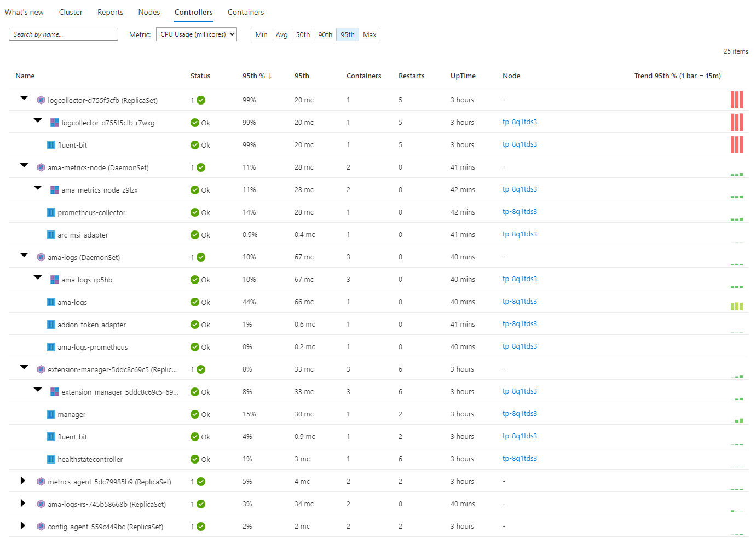Click the sort arrow beside 95th % column

coord(270,76)
